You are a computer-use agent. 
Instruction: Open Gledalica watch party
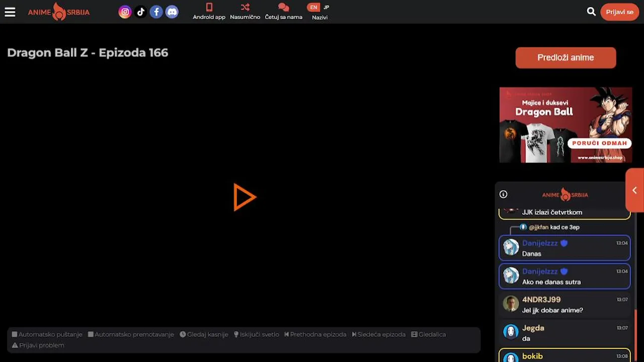coord(428,334)
